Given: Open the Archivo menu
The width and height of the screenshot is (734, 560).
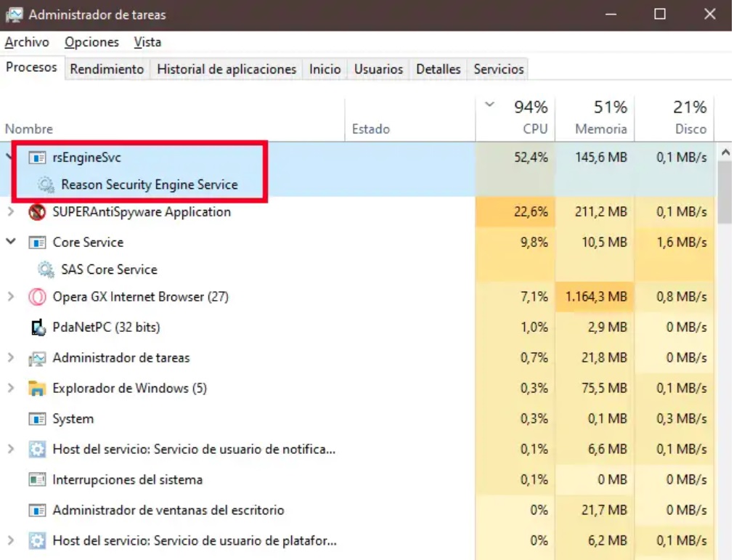Looking at the screenshot, I should click(27, 42).
